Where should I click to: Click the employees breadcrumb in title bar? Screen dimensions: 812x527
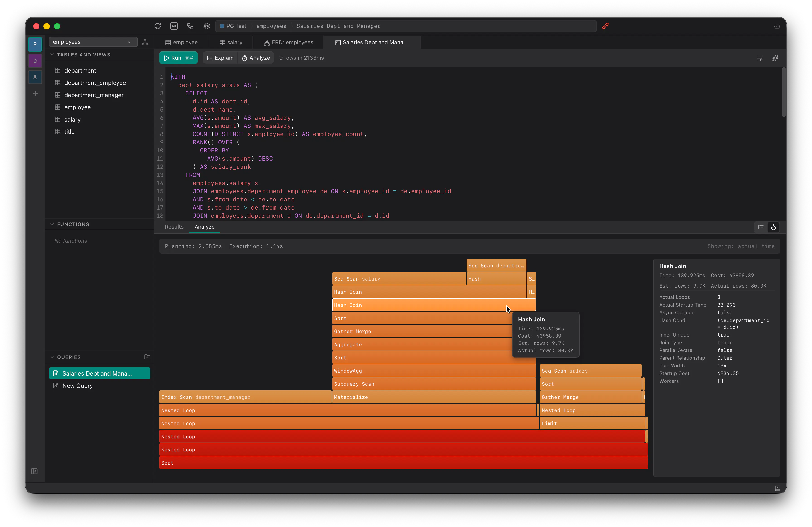(x=271, y=26)
